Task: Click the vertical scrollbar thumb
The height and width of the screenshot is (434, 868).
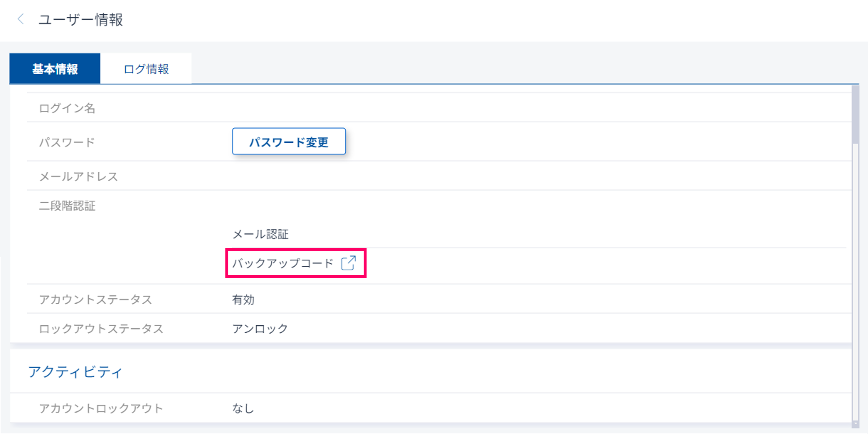Action: 855,115
